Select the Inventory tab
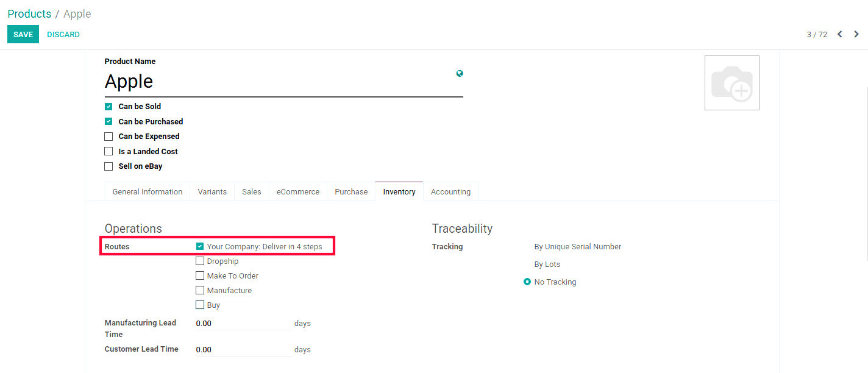This screenshot has width=868, height=373. (399, 191)
